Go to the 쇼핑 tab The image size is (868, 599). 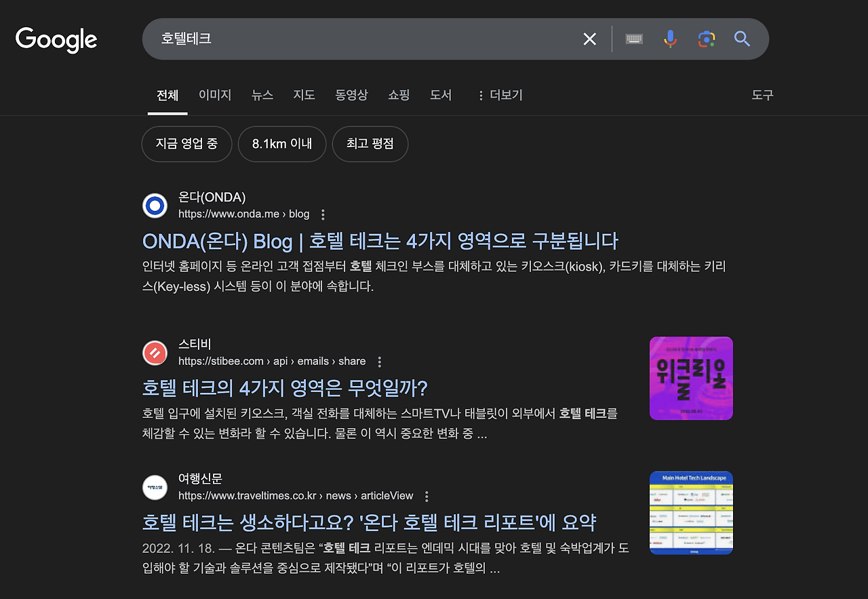click(x=399, y=95)
